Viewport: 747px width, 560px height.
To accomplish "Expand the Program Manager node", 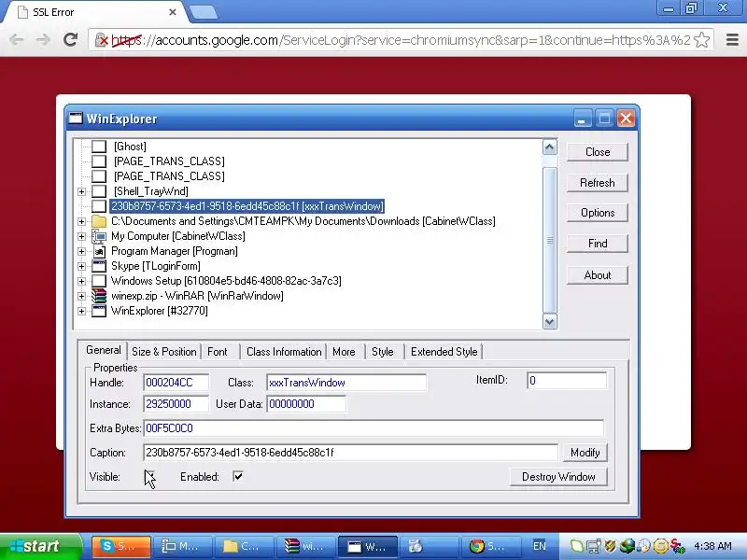I will click(x=81, y=251).
